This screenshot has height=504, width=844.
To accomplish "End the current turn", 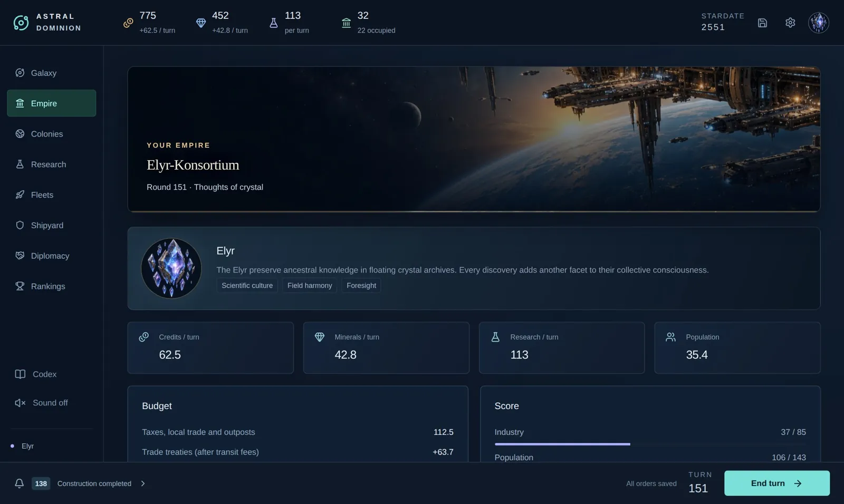I will (776, 483).
